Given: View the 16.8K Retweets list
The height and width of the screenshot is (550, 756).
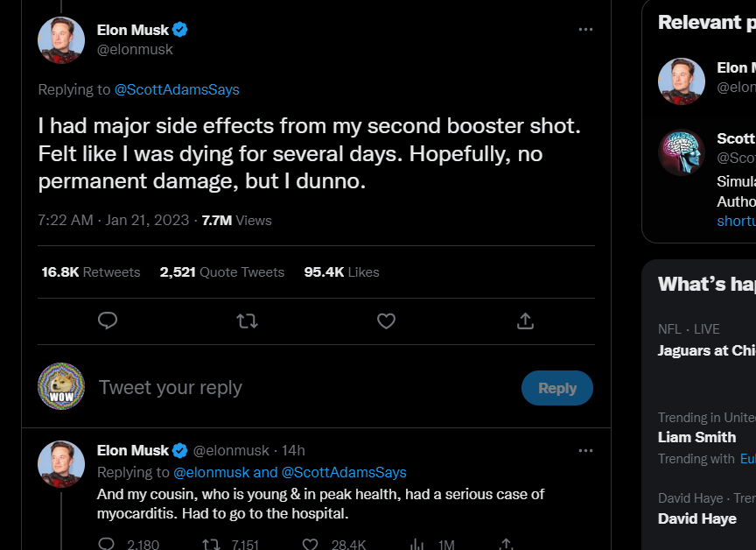Looking at the screenshot, I should pos(91,272).
